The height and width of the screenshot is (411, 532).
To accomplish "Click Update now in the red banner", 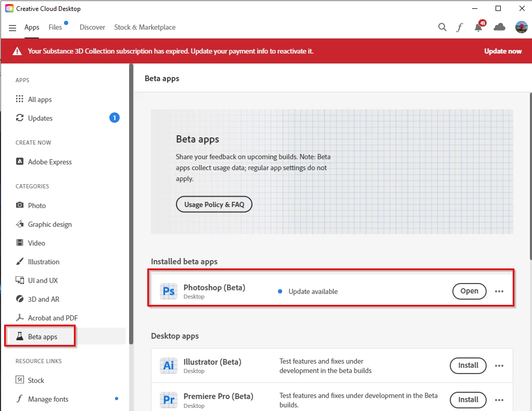I will 503,51.
